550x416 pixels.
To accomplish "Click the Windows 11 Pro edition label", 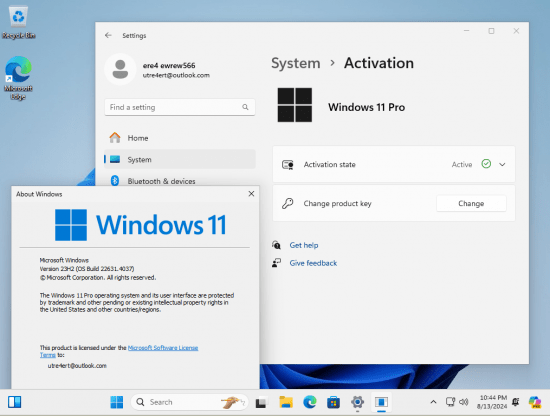I will [367, 107].
